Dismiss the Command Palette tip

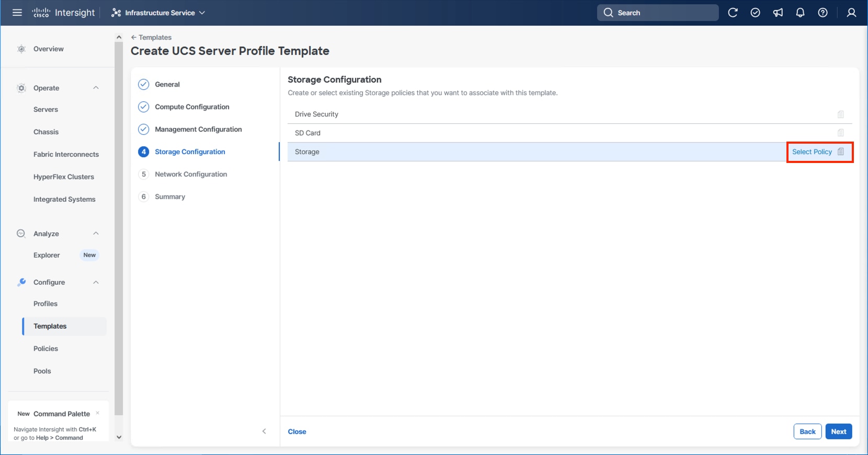click(x=97, y=413)
